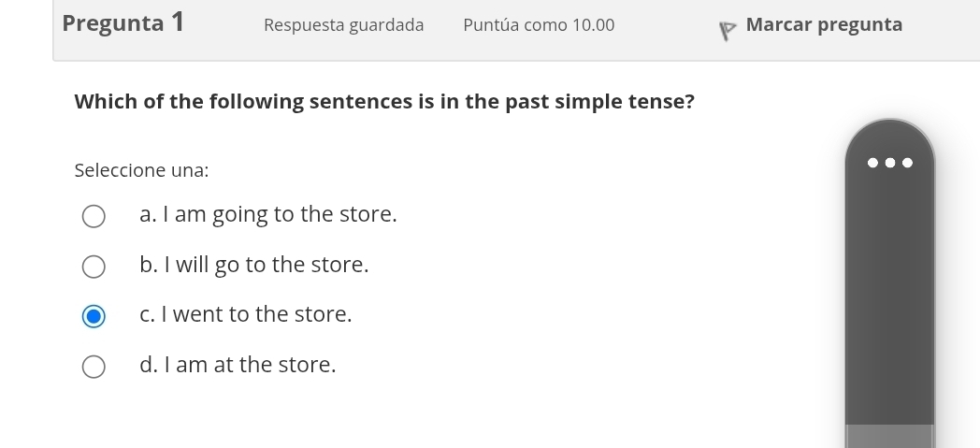This screenshot has height=448, width=980.
Task: Select radio button for option b
Action: tap(94, 267)
